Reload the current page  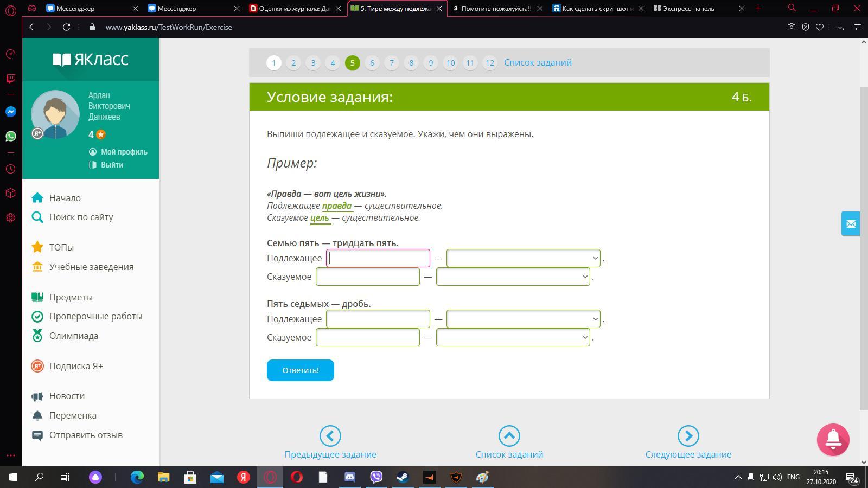pyautogui.click(x=67, y=27)
